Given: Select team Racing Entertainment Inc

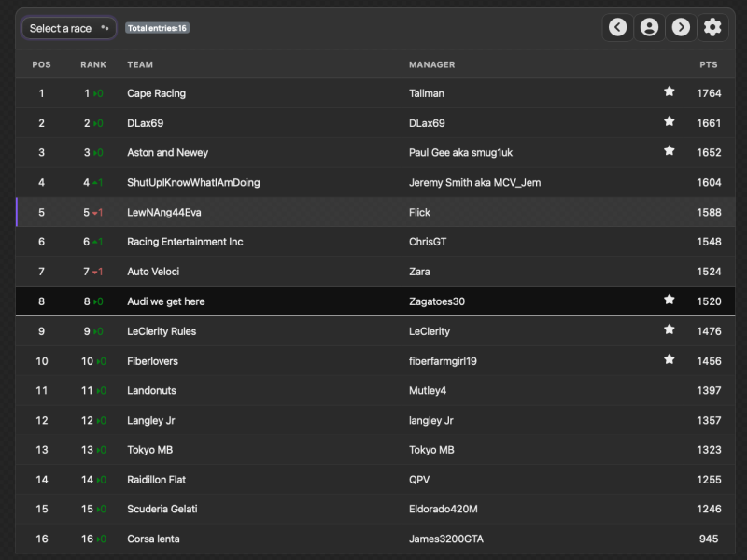Looking at the screenshot, I should 185,242.
